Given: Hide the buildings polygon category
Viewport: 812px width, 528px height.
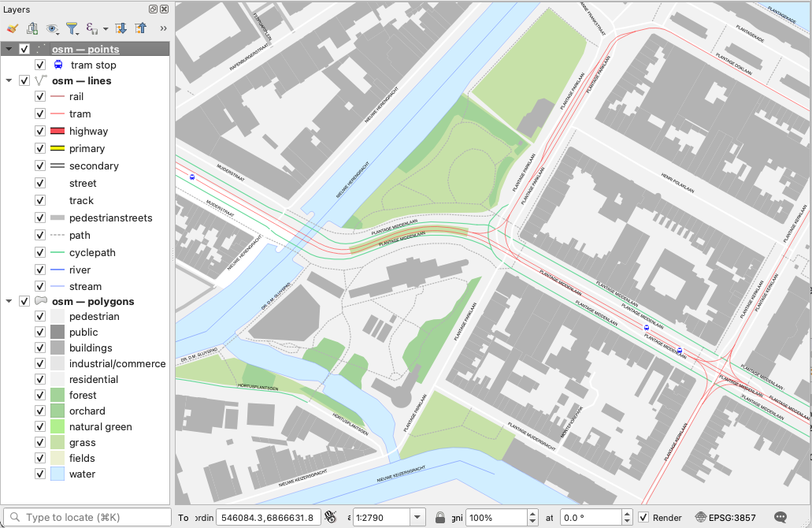Looking at the screenshot, I should tap(40, 348).
